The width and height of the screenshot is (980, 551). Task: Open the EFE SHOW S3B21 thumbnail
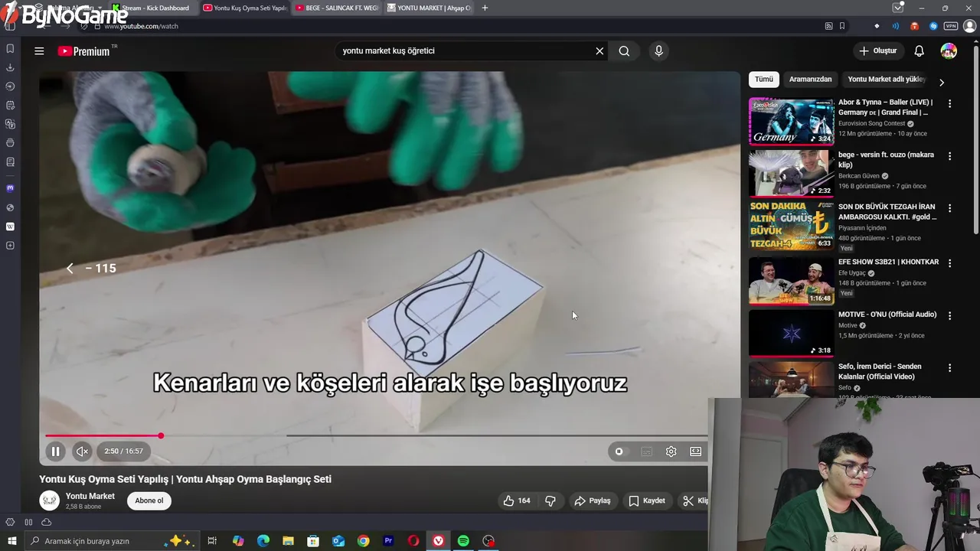click(791, 281)
